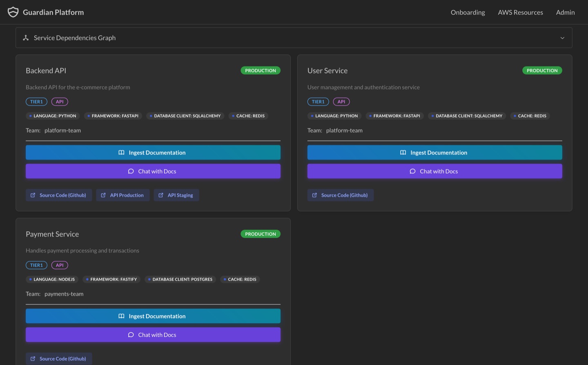Viewport: 588px width, 365px height.
Task: Click DATABASE CLIENT: SQLALCHEMY chip in Backend API
Action: point(185,116)
